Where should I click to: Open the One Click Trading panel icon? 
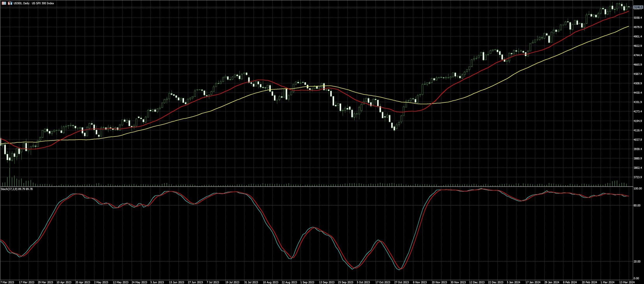point(10,3)
